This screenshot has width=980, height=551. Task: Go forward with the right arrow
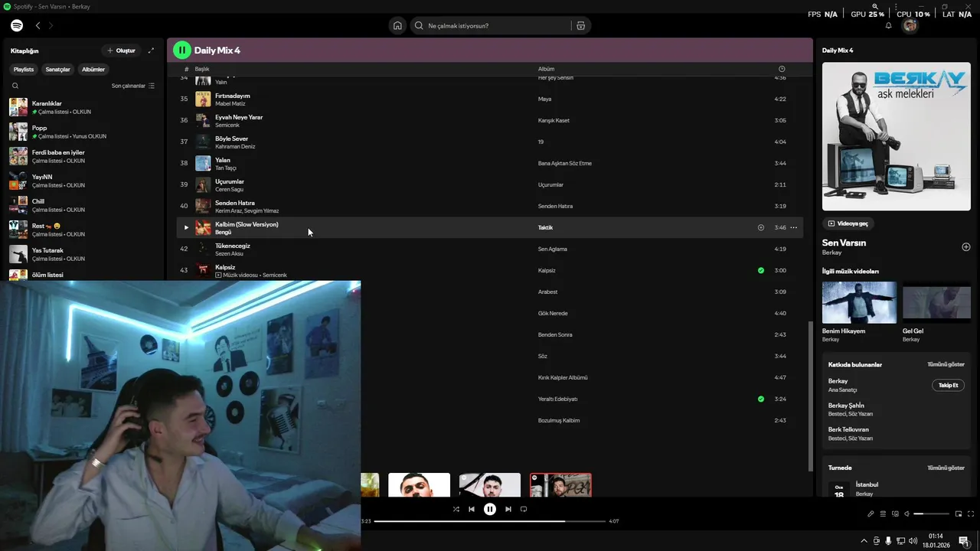pyautogui.click(x=51, y=25)
